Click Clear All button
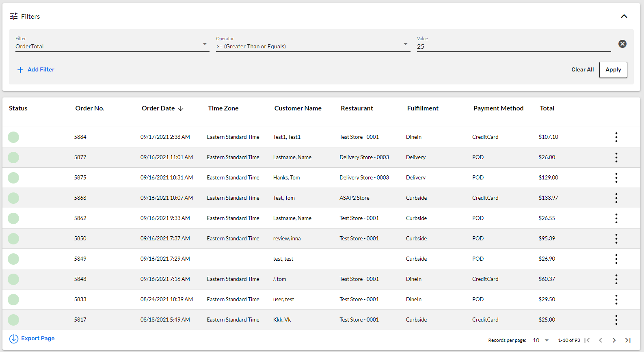The height and width of the screenshot is (352, 644). [583, 69]
